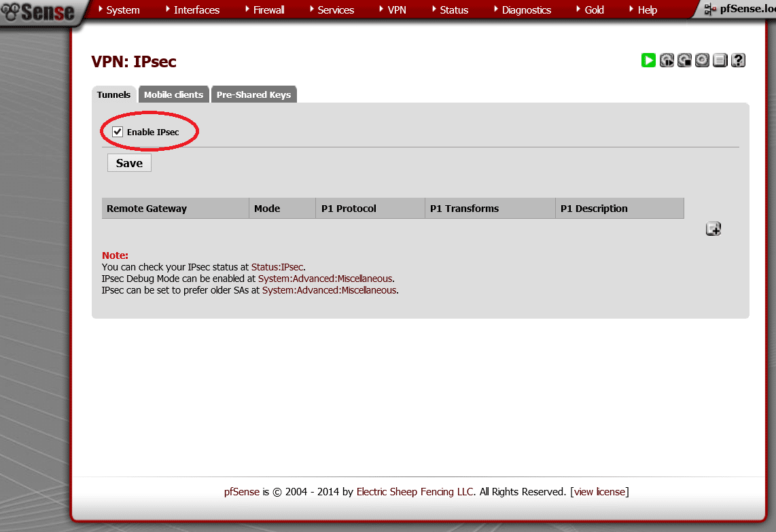The width and height of the screenshot is (776, 532).
Task: Switch to the Pre-Shared Keys tab
Action: [x=254, y=94]
